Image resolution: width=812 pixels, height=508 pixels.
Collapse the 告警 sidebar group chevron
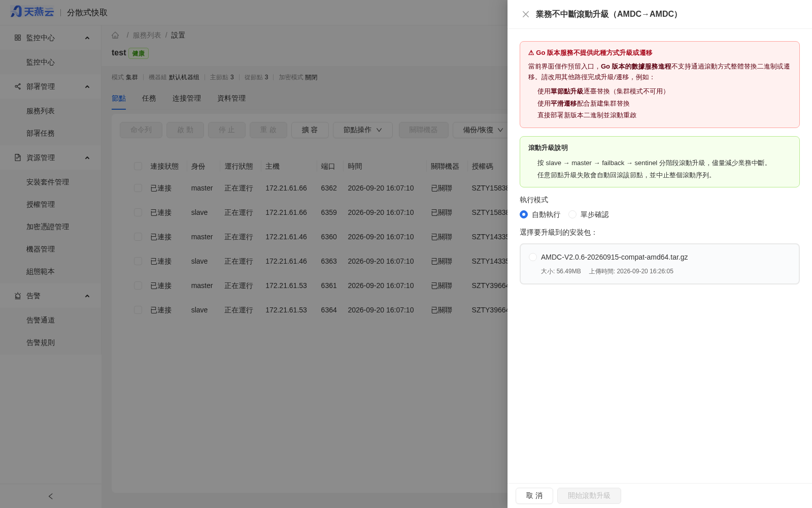(x=87, y=296)
